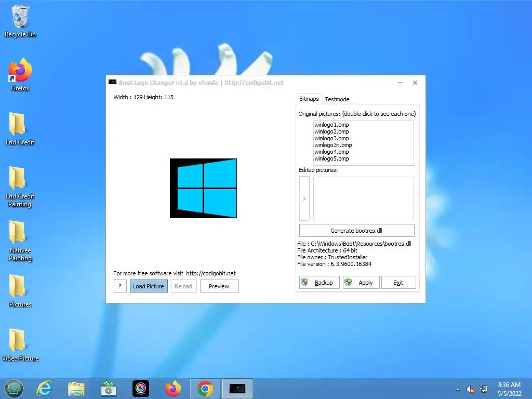Click the Exit button
The image size is (532, 399).
[398, 282]
